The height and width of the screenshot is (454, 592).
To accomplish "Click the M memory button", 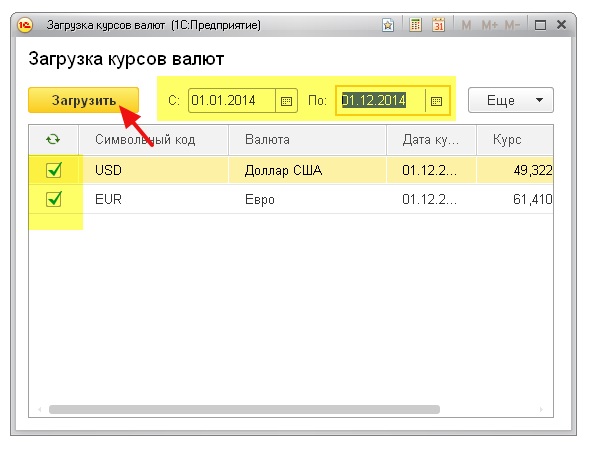I will pos(466,25).
